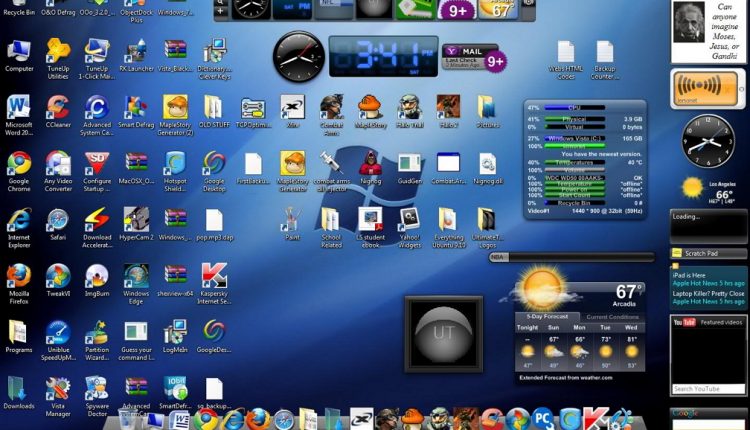
Task: Open the TweakVI shortcut
Action: [58, 279]
